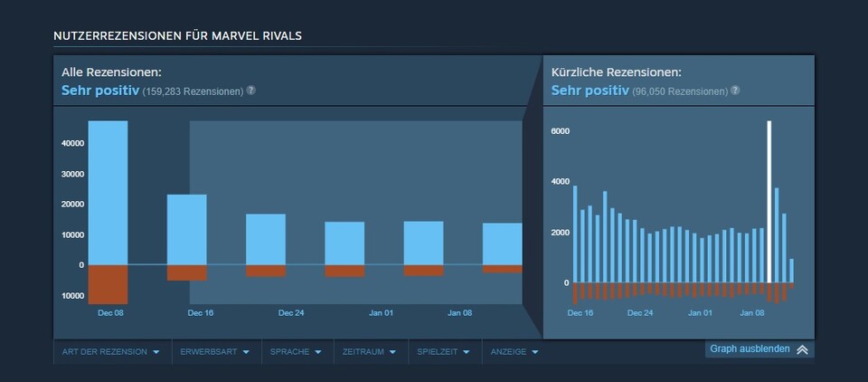Screen dimensions: 868x382
Task: Expand the Spielzeit filter
Action: tap(443, 351)
